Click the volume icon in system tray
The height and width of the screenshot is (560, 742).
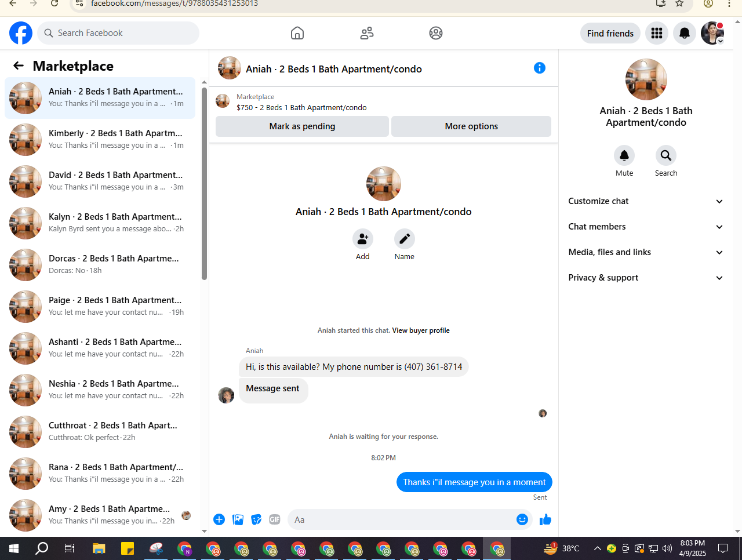click(x=667, y=548)
